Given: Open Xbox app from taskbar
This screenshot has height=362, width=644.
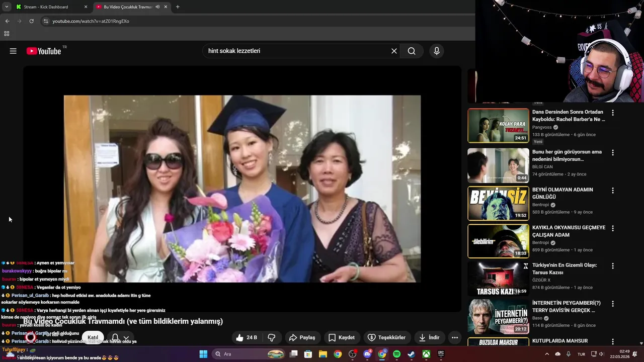Looking at the screenshot, I should pos(426,354).
